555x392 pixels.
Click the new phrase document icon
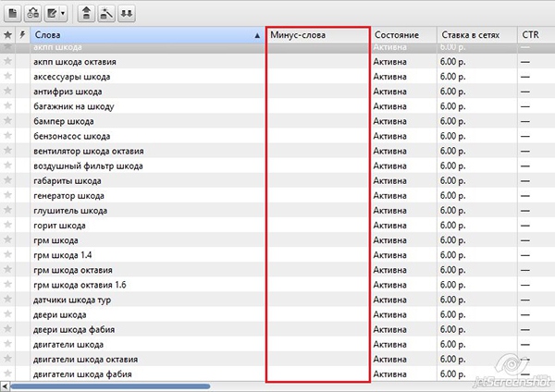[x=13, y=14]
